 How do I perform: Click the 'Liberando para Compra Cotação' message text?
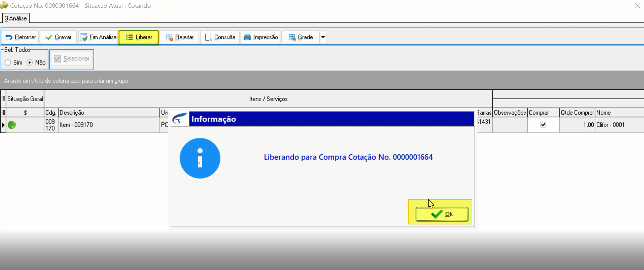pyautogui.click(x=348, y=157)
